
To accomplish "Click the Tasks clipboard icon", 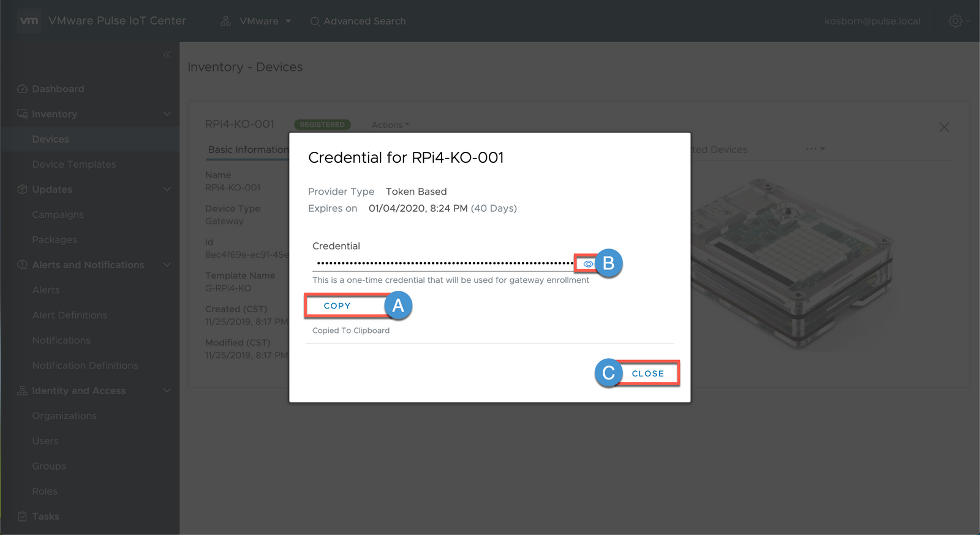I will click(22, 516).
